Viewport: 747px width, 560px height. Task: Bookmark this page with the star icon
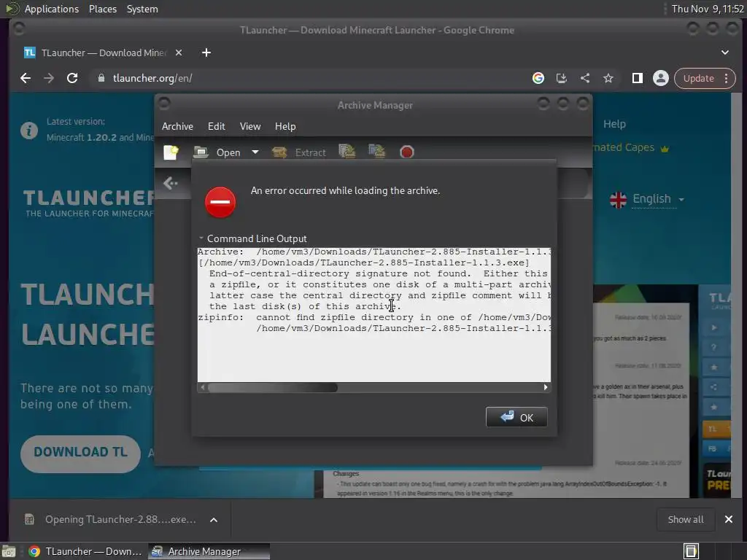[608, 78]
